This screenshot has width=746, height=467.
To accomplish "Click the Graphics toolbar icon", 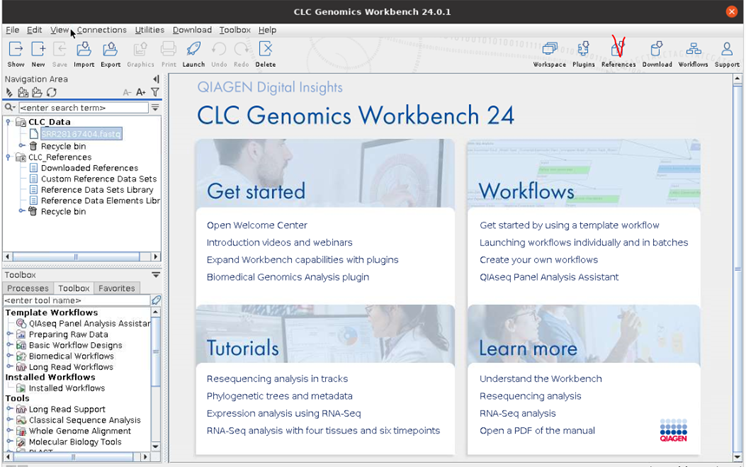I will (x=140, y=49).
